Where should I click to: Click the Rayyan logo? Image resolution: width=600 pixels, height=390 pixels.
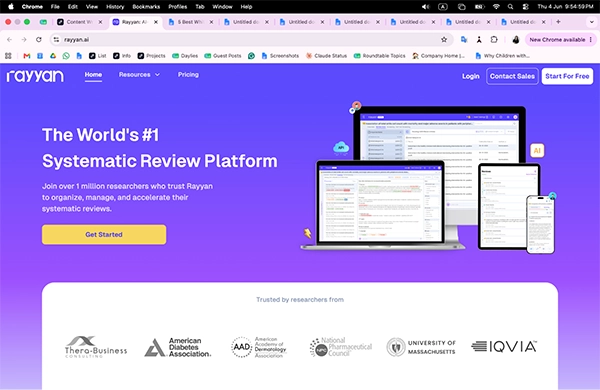click(x=35, y=76)
